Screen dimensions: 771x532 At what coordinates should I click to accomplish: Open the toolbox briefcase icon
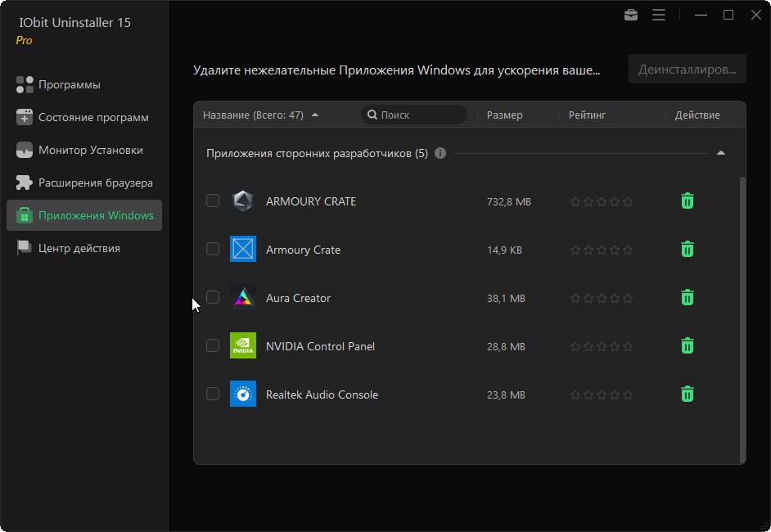[631, 16]
